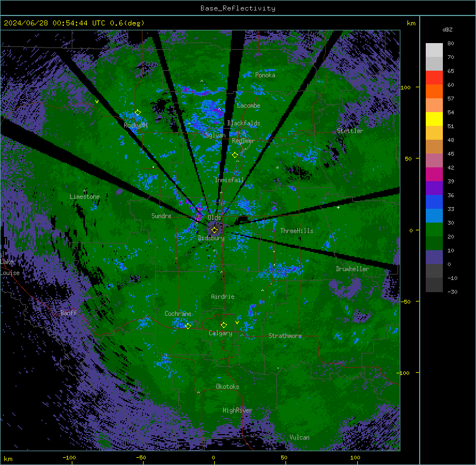Click the Banff town label

pyautogui.click(x=68, y=313)
